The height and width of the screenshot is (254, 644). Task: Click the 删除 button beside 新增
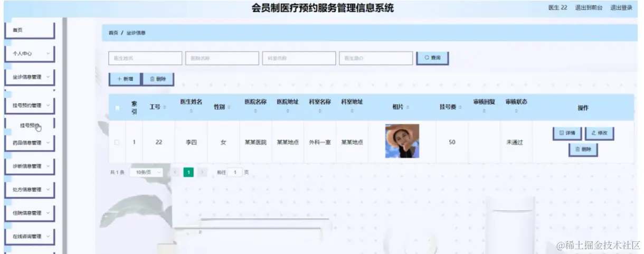click(x=158, y=79)
